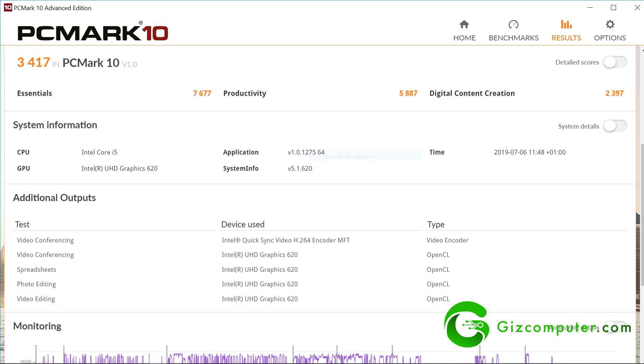644x364 pixels.
Task: Select Application version v1.0.1275 64
Action: pos(306,152)
